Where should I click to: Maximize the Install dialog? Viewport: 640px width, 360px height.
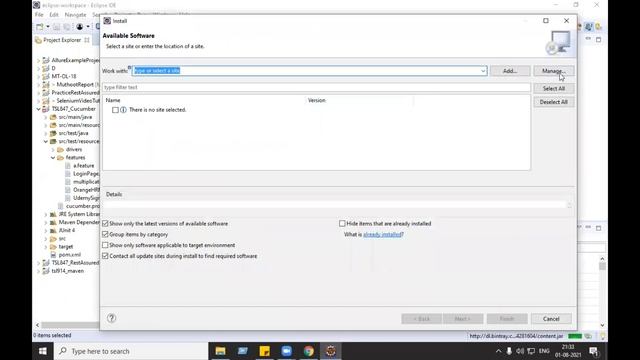[x=546, y=21]
